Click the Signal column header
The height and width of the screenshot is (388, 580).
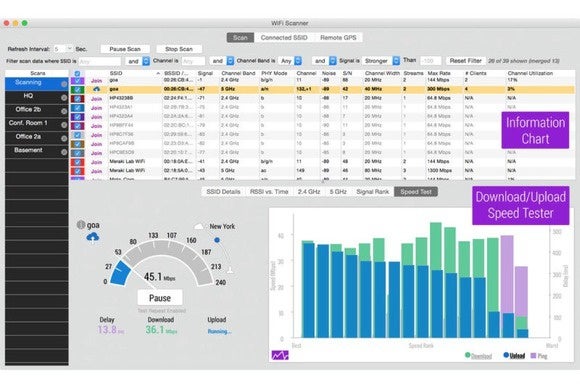pyautogui.click(x=205, y=74)
